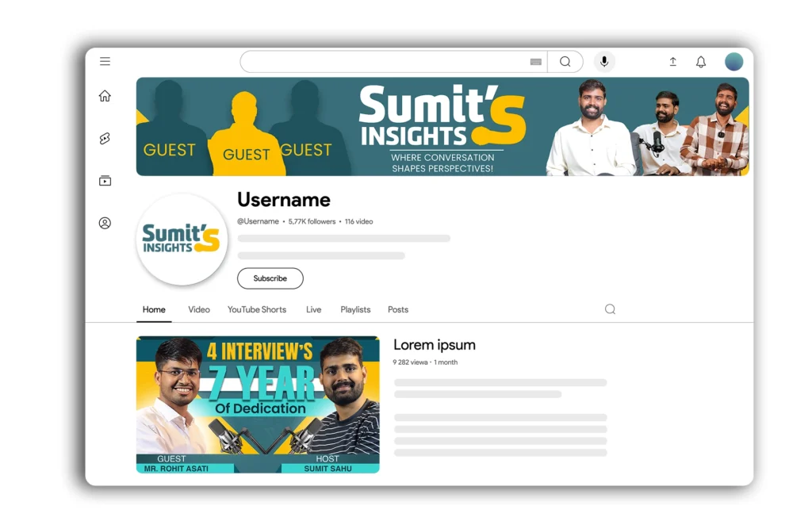Open the YouTube Shorts tab

coord(257,309)
